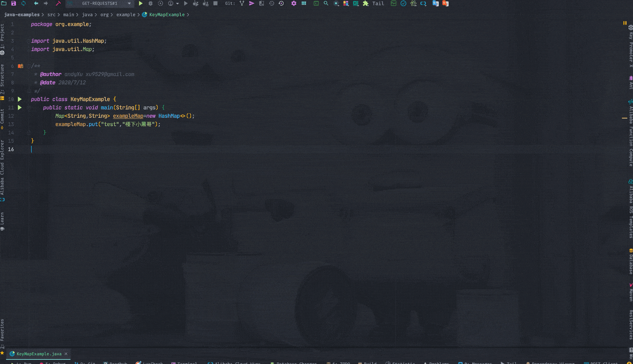Viewport: 633px width, 364px height.
Task: Open the Database side panel
Action: pos(630,261)
